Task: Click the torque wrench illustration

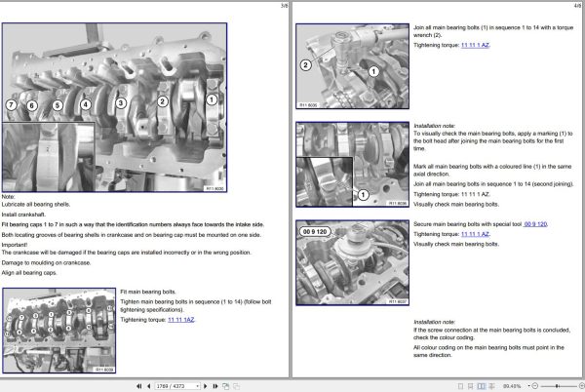Action: 352,66
